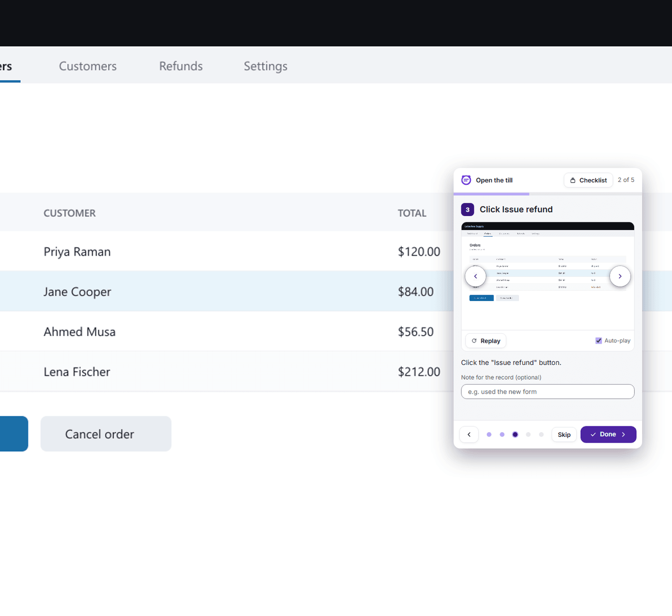The image size is (672, 616).
Task: Select the Jane Cooper order row
Action: tap(227, 291)
